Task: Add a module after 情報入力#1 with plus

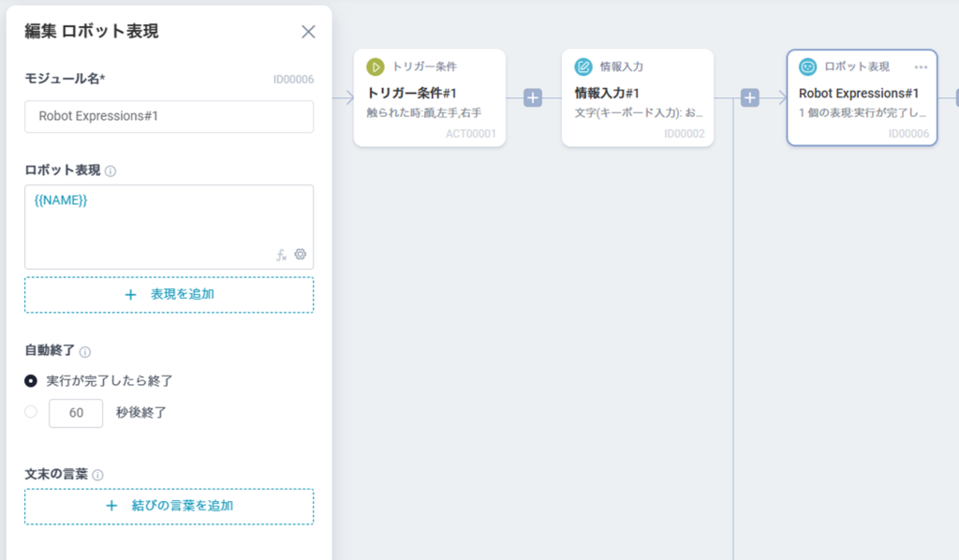Action: [x=750, y=97]
